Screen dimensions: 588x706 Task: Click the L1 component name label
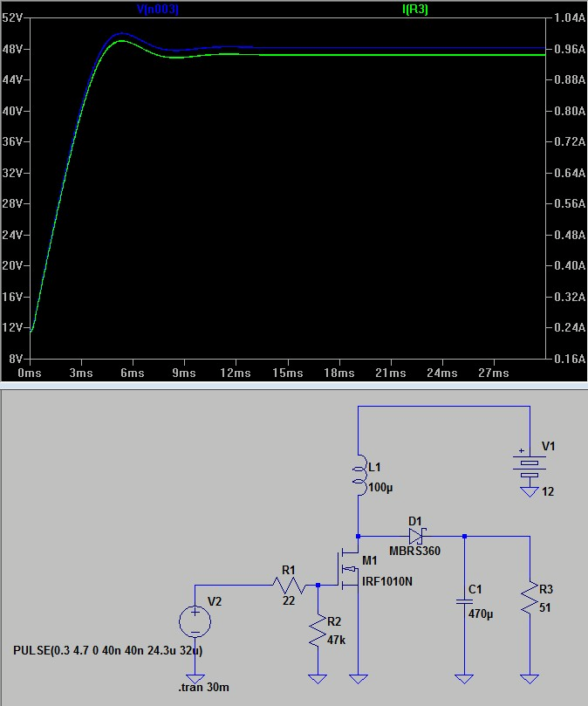tap(374, 468)
